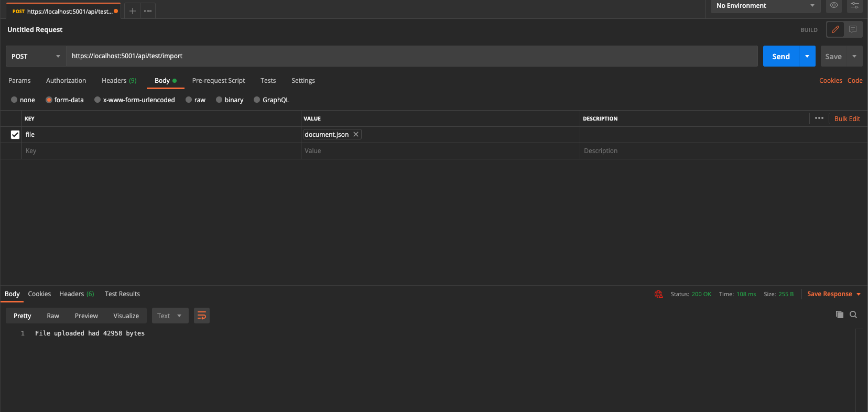Switch response view to Pretty
Viewport: 868px width, 412px height.
[x=23, y=316]
